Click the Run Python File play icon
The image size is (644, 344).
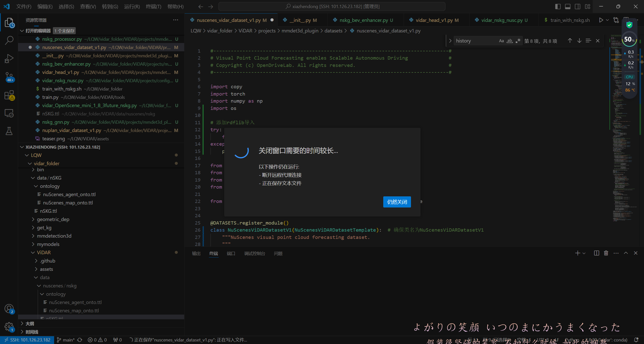coord(601,20)
